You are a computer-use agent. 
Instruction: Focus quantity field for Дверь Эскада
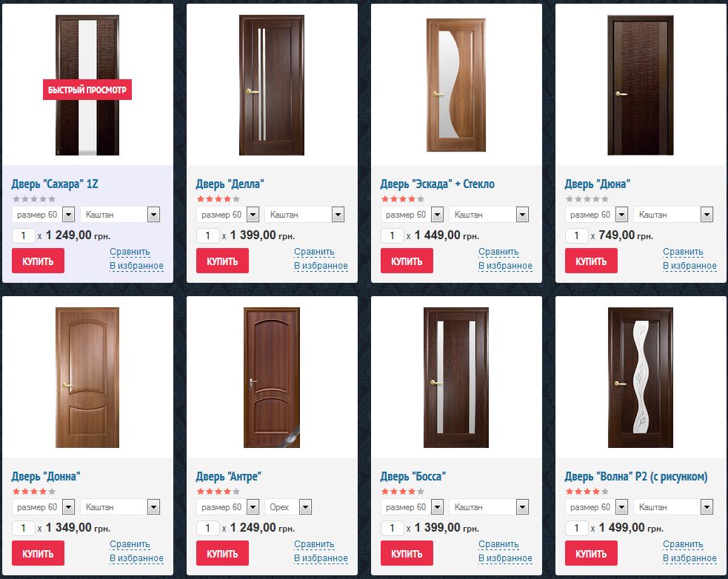click(393, 235)
